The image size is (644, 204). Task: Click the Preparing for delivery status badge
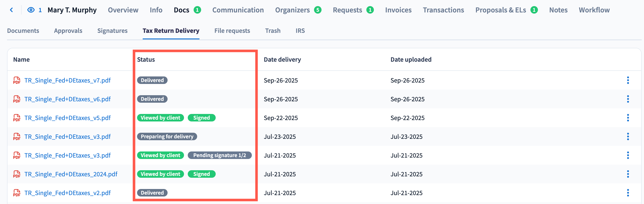click(167, 136)
